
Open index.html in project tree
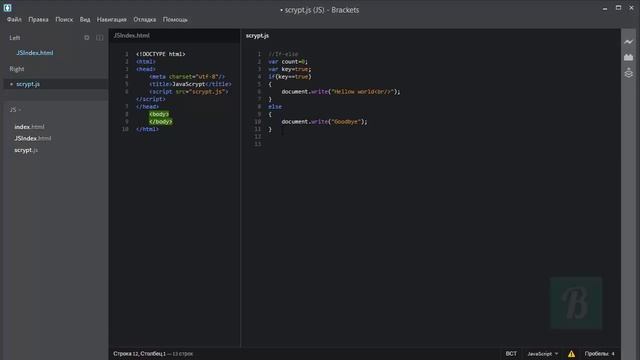(x=29, y=127)
